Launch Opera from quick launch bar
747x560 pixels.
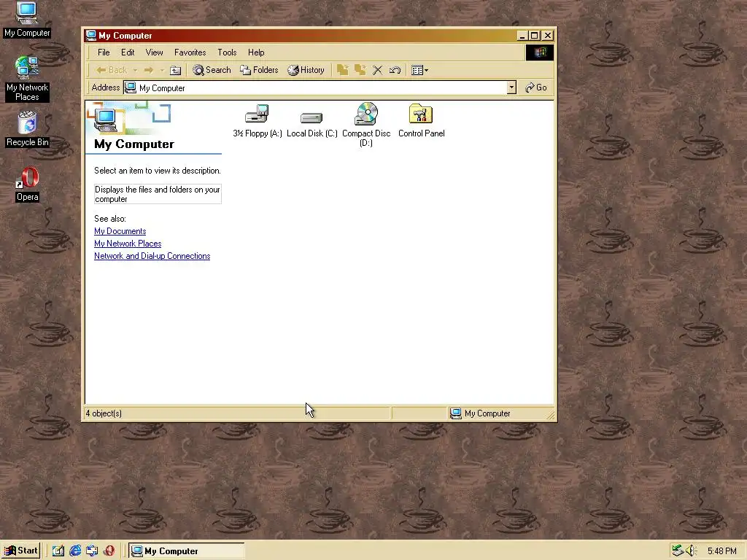(x=109, y=551)
